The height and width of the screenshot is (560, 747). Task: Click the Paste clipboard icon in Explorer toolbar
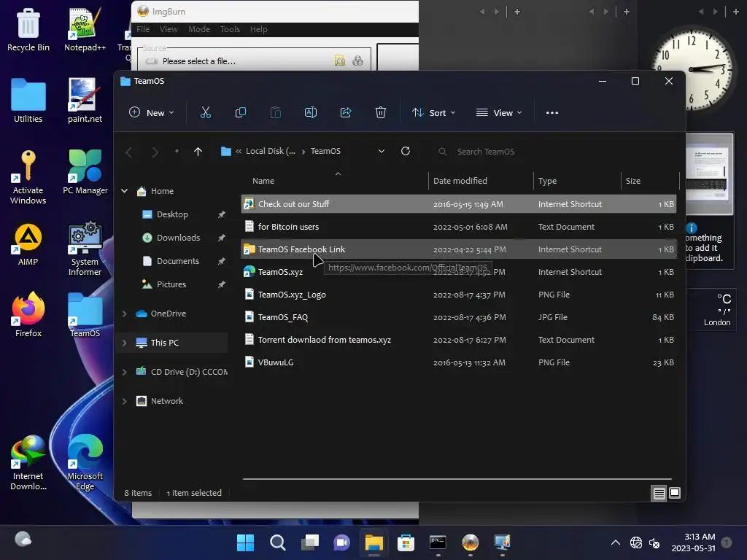tap(275, 112)
